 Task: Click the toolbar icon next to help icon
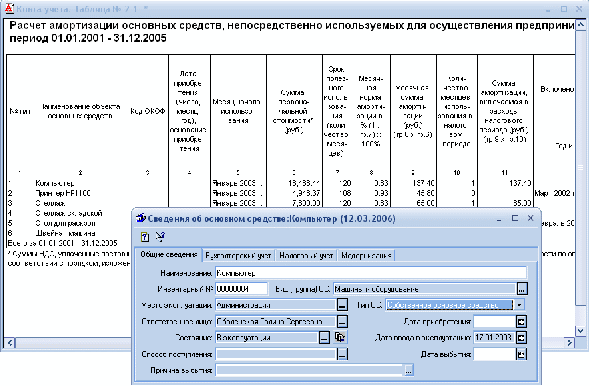[x=160, y=237]
